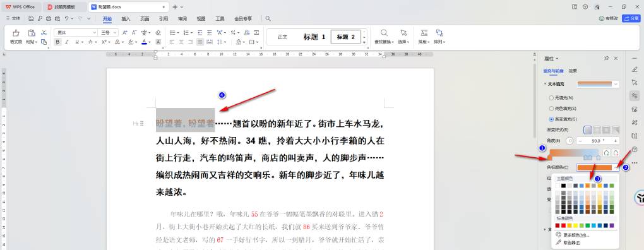Click the character shading A icon

pyautogui.click(x=158, y=42)
